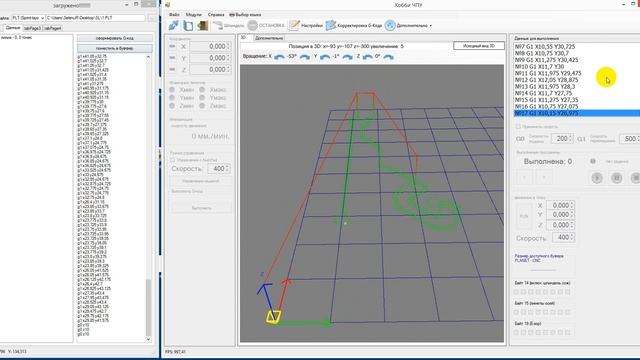Screen dimensions: 640x360
Task: Select the Yмин limit radio indicator
Action: [172, 98]
